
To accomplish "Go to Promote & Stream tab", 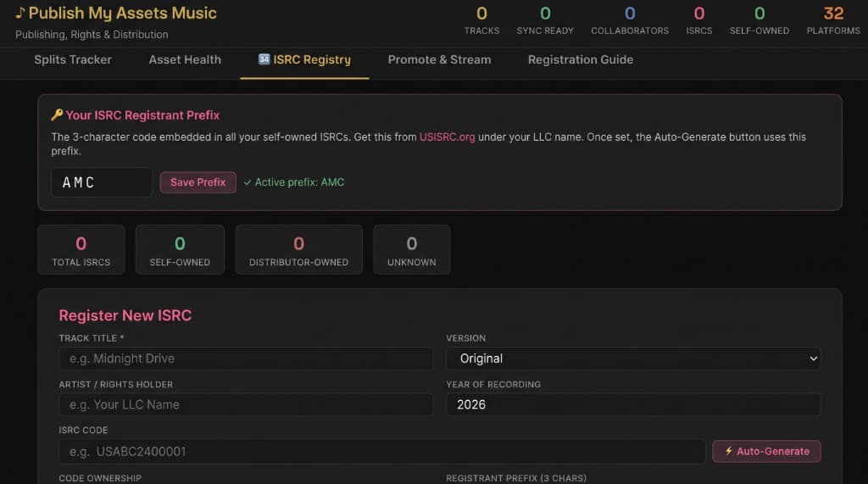I will tap(440, 60).
